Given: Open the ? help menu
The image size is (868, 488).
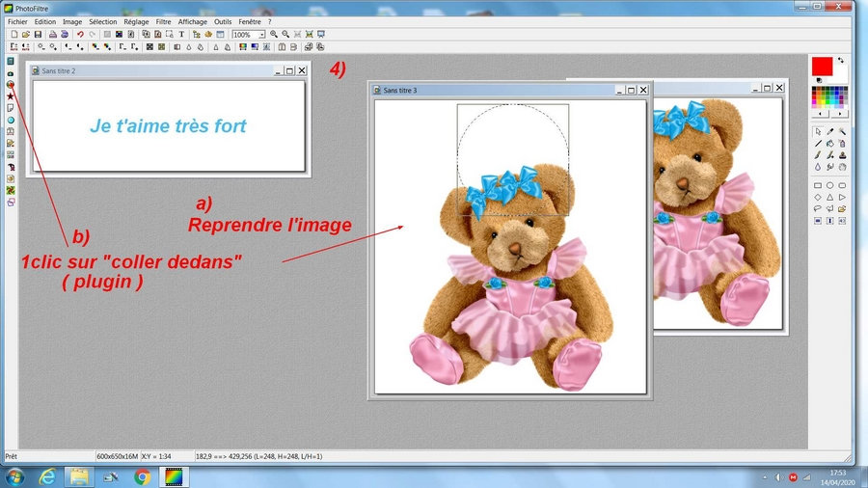Looking at the screenshot, I should point(270,21).
